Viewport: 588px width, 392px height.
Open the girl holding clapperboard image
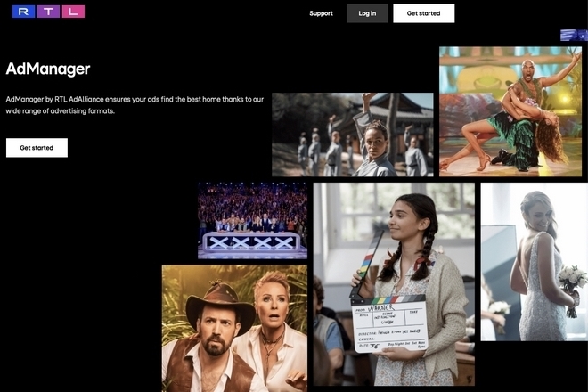click(x=394, y=284)
